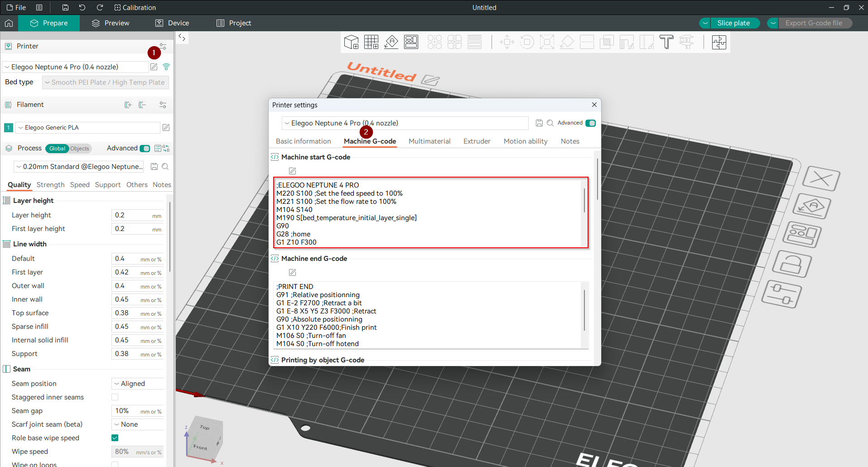Click the Lay on face icon

point(567,42)
